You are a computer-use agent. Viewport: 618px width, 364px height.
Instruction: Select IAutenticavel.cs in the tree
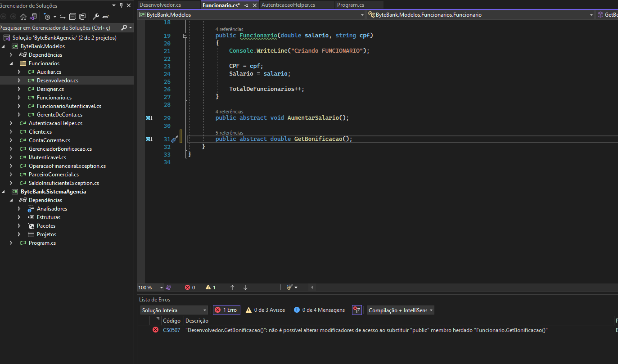click(x=47, y=157)
